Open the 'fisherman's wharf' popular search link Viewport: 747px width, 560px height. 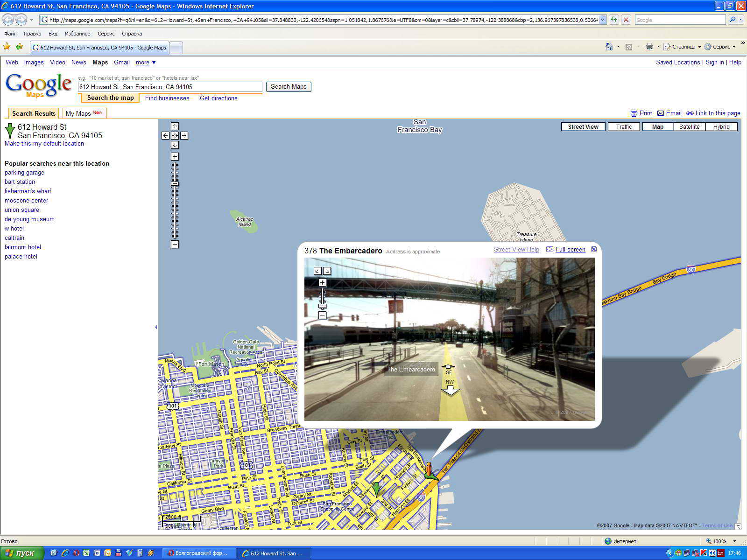coord(28,191)
